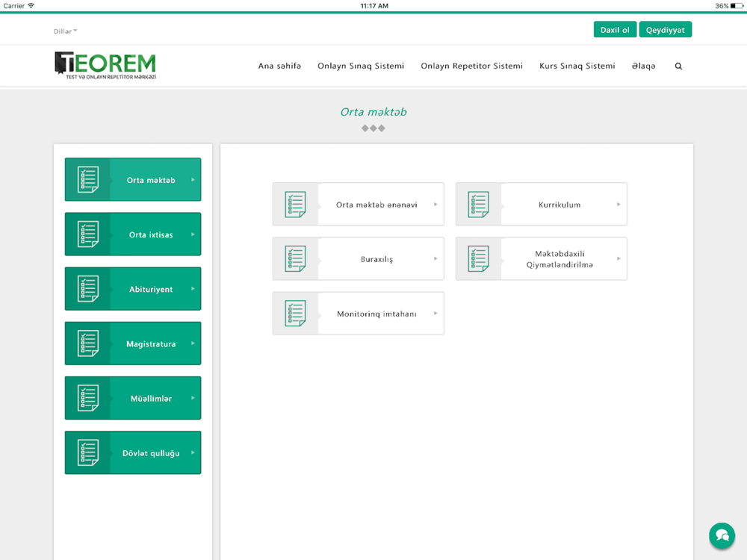Image resolution: width=747 pixels, height=560 pixels.
Task: Click the checklist icon on Orta ixtisas
Action: coord(88,234)
